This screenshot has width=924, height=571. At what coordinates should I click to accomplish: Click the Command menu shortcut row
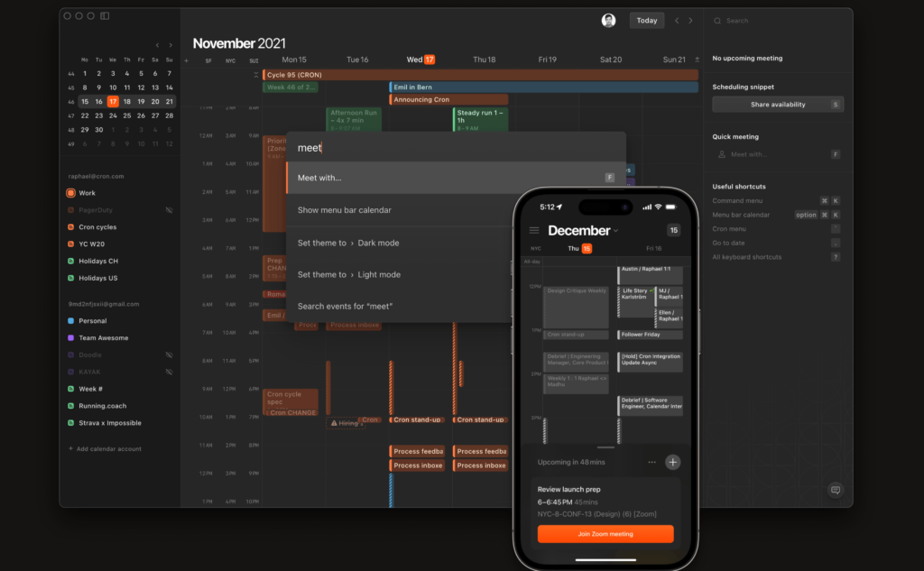point(777,201)
